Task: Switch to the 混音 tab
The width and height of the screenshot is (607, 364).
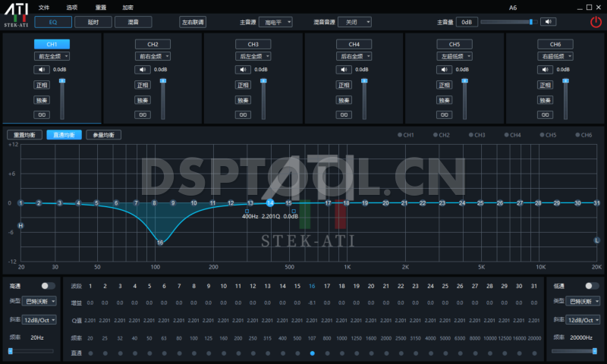Action: pyautogui.click(x=134, y=22)
